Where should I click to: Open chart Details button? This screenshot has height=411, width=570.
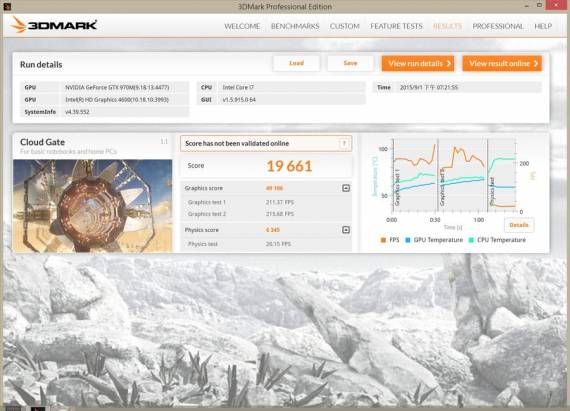(519, 225)
